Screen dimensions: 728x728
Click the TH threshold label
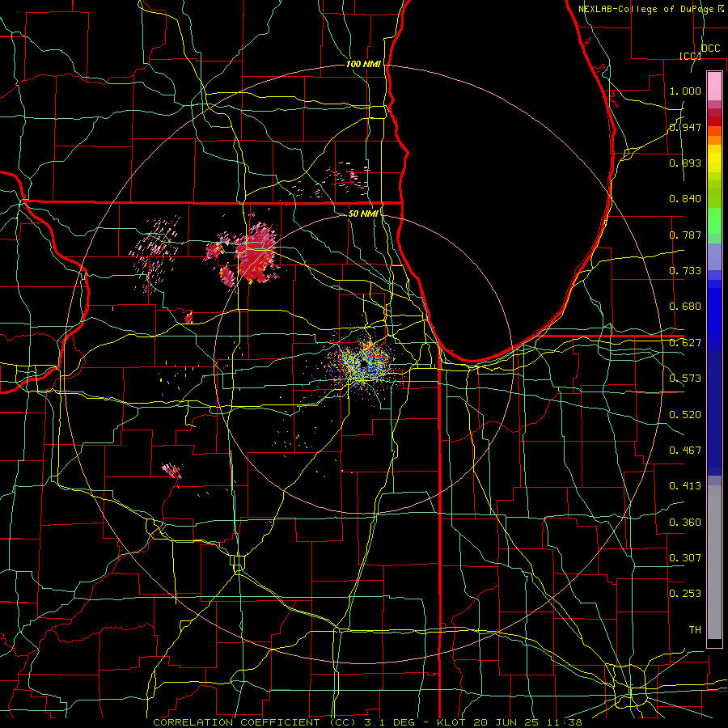tap(695, 630)
